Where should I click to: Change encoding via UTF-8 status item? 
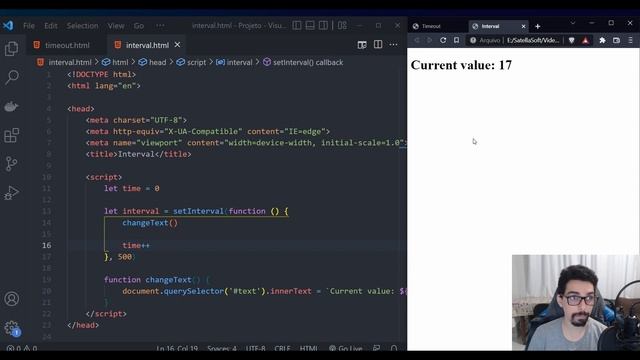(256, 348)
